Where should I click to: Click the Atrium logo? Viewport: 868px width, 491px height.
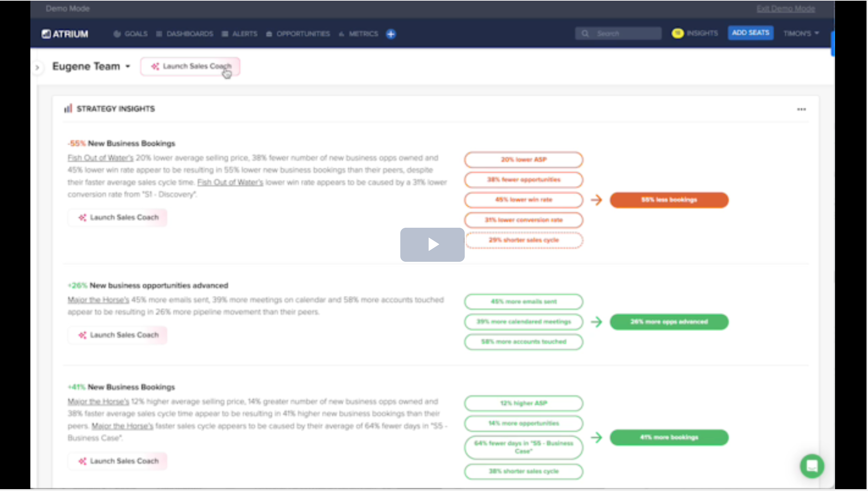coord(65,34)
